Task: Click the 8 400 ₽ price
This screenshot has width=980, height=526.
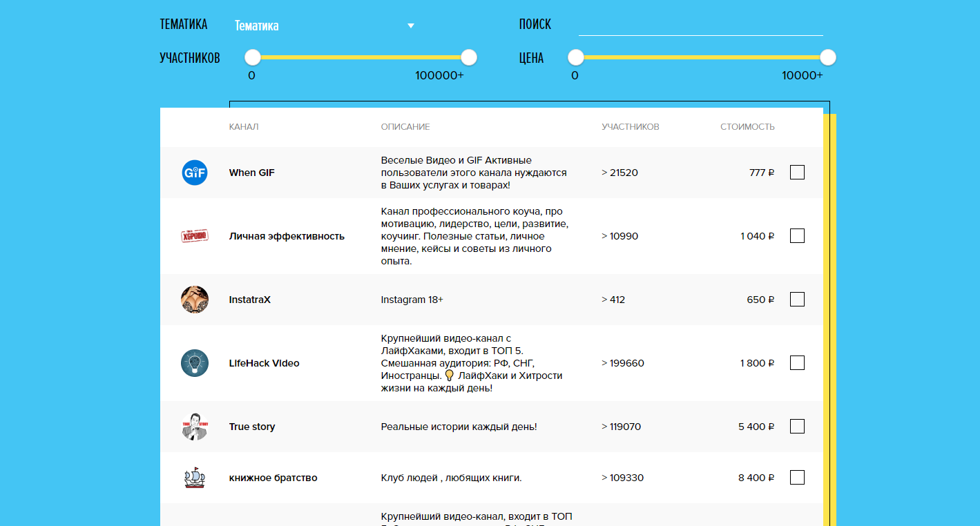Action: (756, 478)
